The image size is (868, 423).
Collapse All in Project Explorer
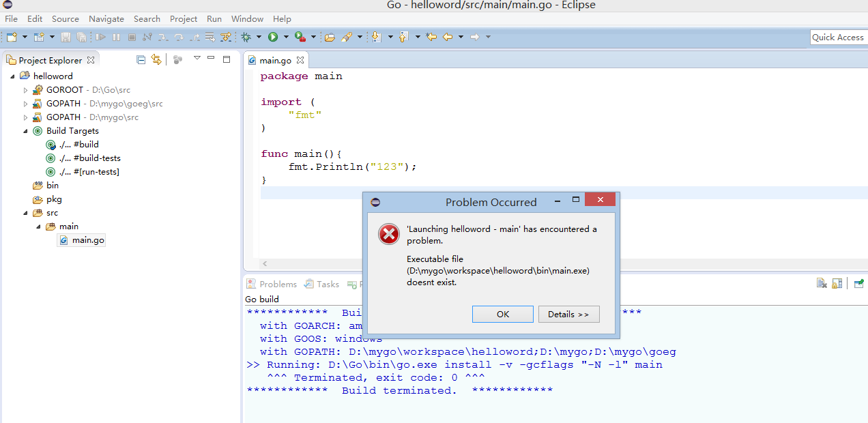141,59
